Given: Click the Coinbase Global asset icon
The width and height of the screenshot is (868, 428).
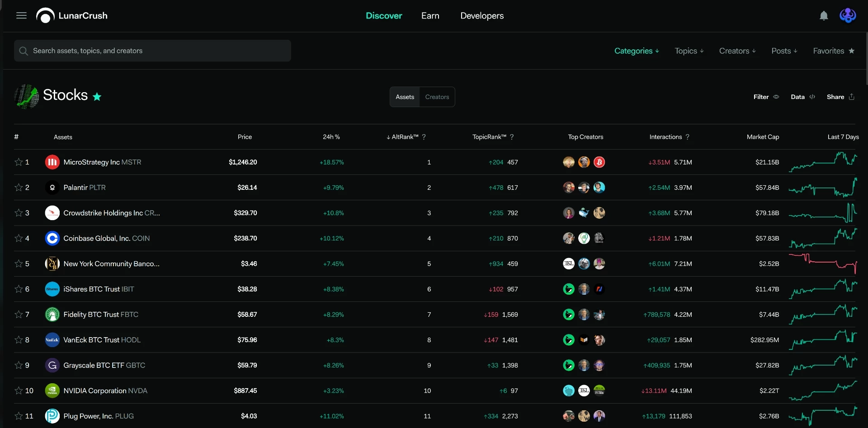Looking at the screenshot, I should (52, 238).
